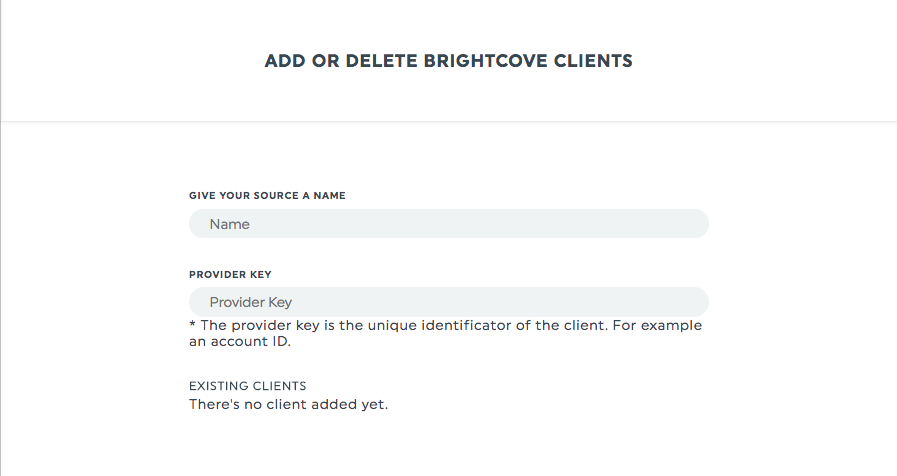Click the asterisk starting the helper note
The image size is (897, 476).
[x=193, y=324]
